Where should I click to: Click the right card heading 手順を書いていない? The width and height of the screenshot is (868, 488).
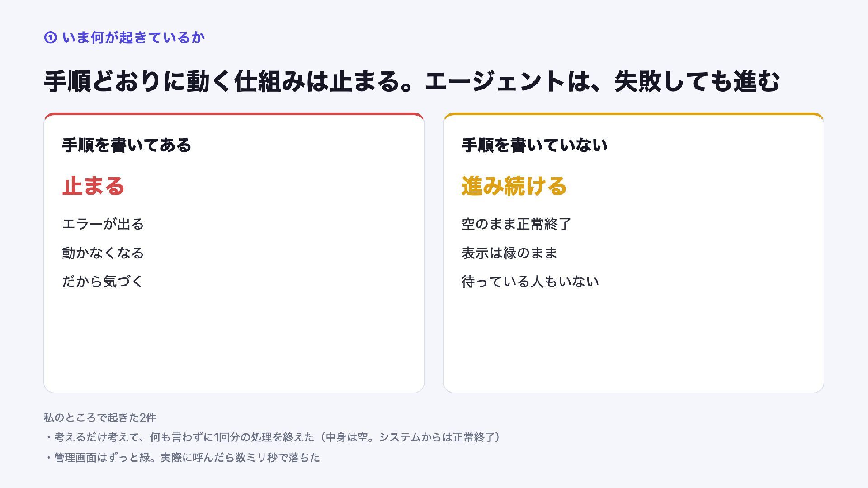pyautogui.click(x=534, y=145)
